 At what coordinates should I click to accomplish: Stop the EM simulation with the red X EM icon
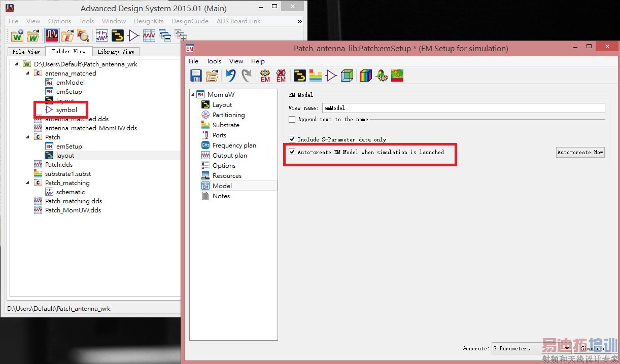[x=281, y=76]
